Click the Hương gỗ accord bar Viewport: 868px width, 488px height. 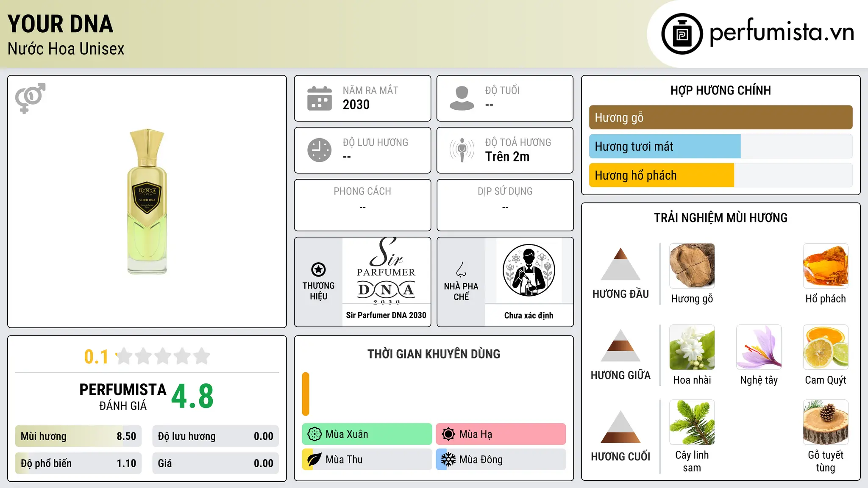tap(721, 117)
